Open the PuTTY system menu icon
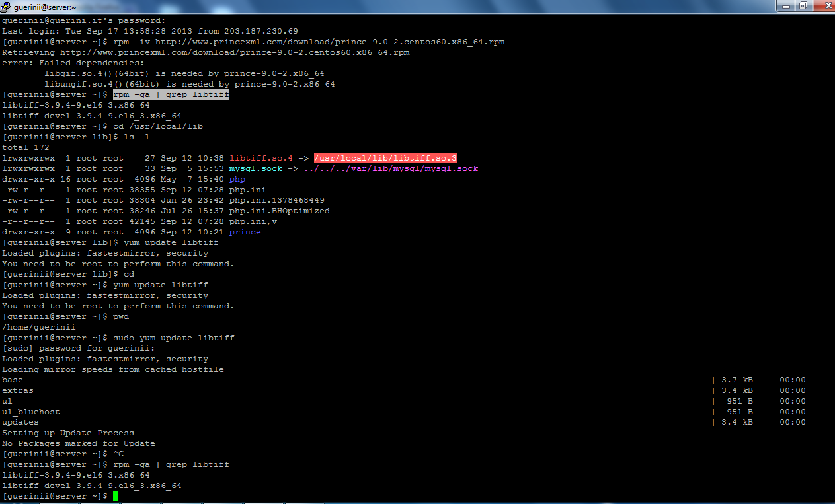This screenshot has width=835, height=504. tap(5, 6)
